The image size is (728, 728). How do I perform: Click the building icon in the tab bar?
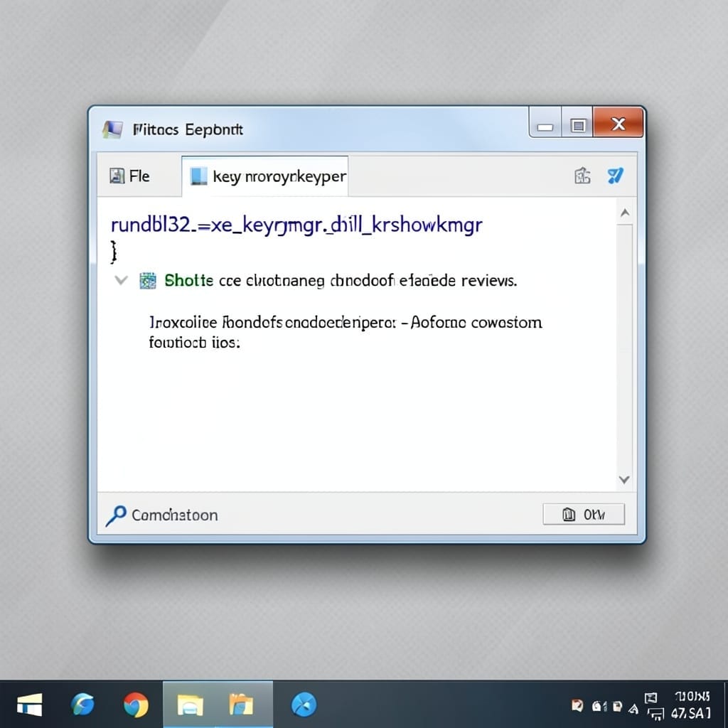582,176
